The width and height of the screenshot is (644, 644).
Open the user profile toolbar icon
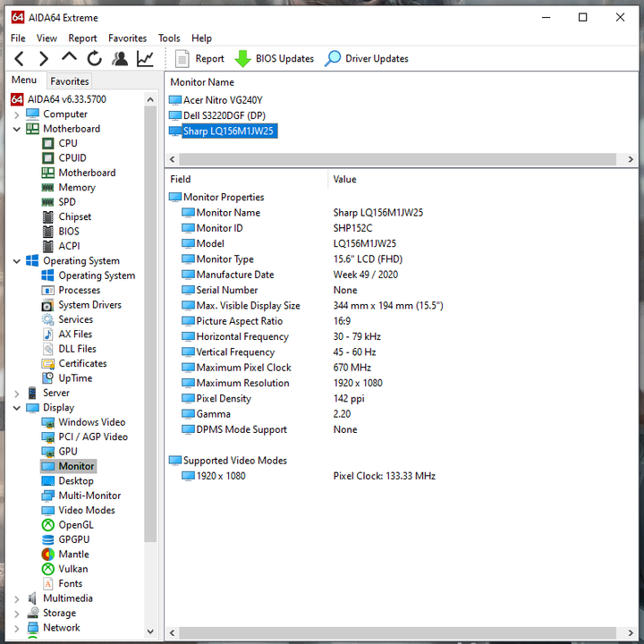119,59
